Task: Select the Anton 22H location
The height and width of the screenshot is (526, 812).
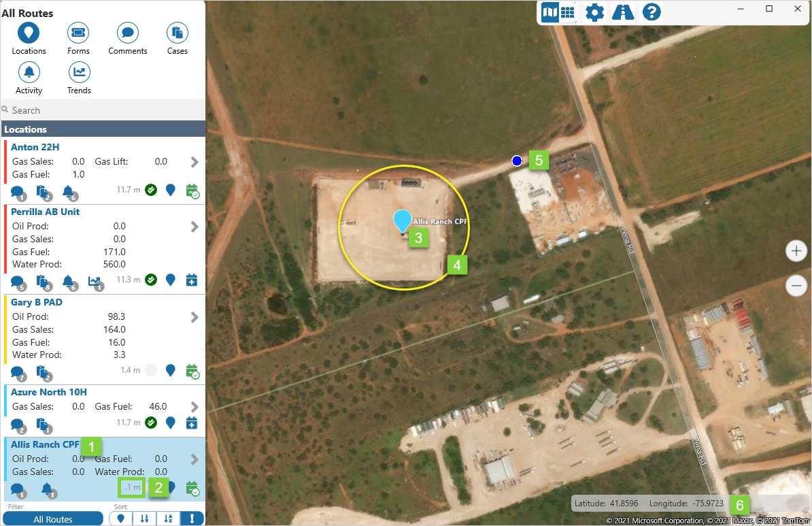Action: click(35, 147)
